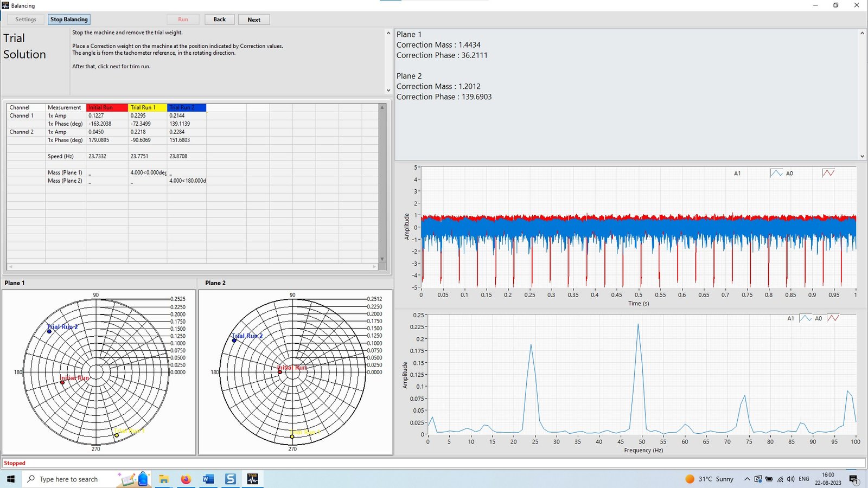Select Mass (Plane 2) value 4.000<180.000d
This screenshot has width=868, height=488.
coord(187,181)
